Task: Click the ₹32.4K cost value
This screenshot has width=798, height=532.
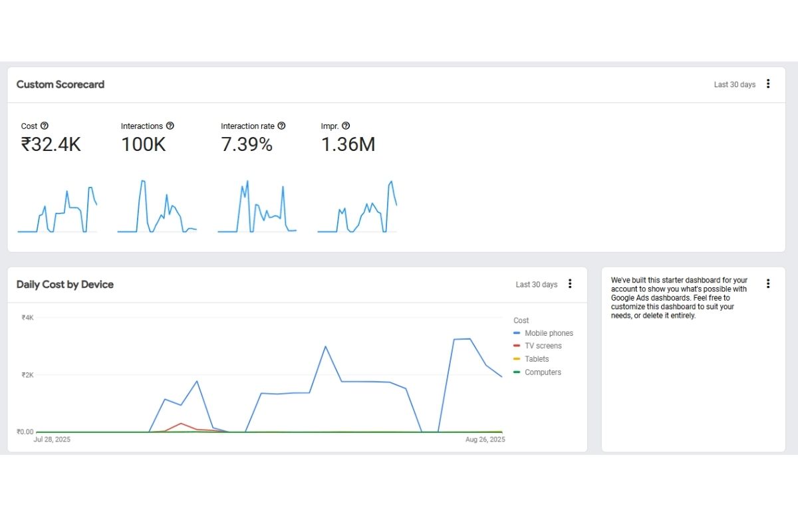Action: (x=51, y=145)
